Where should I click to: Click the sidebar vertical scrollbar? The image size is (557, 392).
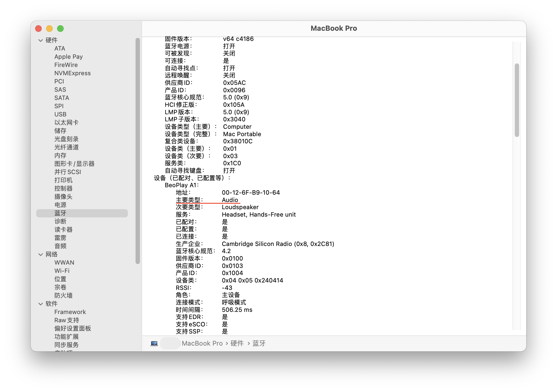point(138,151)
